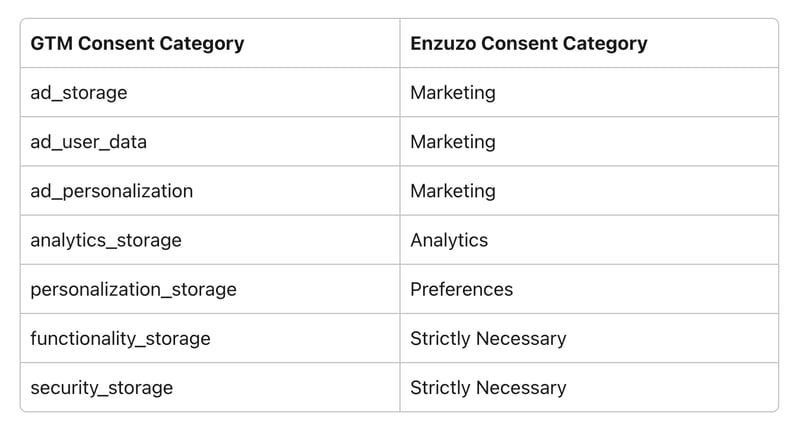This screenshot has height=429, width=800.
Task: Select the security_storage cell
Action: click(x=101, y=387)
